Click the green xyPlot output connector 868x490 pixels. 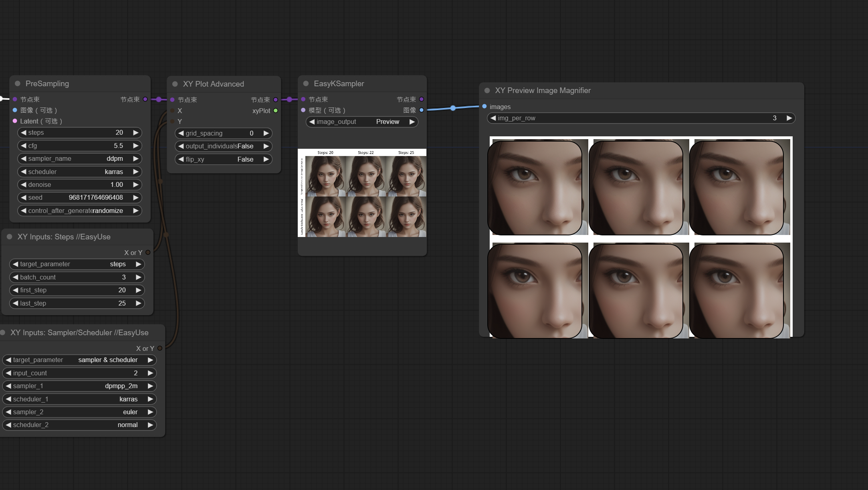(x=276, y=111)
